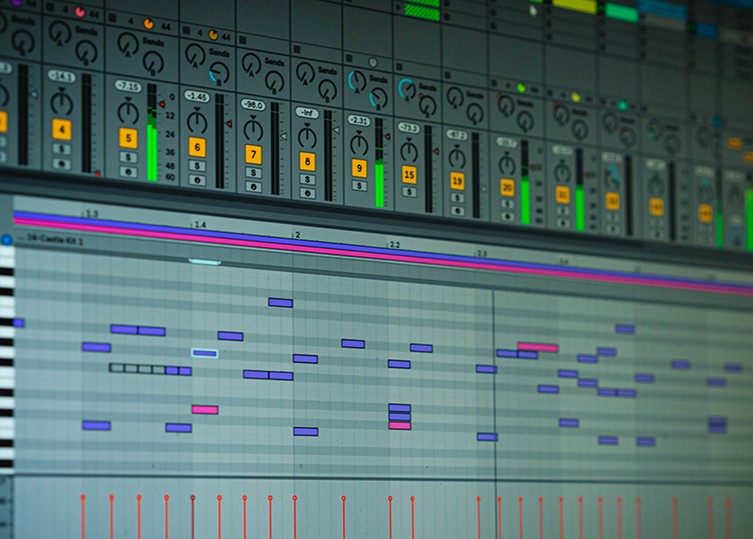Click track 5's Send A knob
Image resolution: width=753 pixels, height=539 pixels.
coord(128,44)
